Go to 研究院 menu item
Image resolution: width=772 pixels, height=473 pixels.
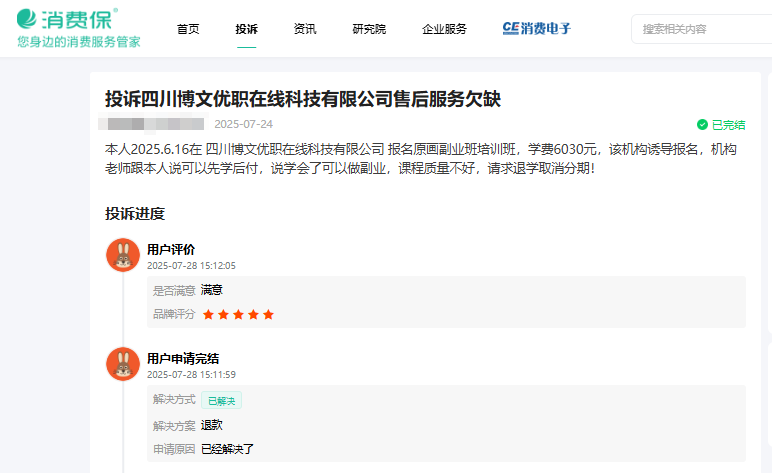369,29
